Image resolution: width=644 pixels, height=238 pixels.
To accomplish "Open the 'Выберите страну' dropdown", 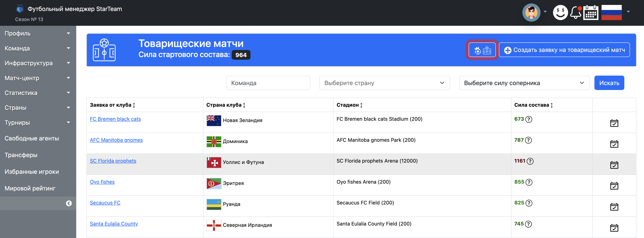I will [384, 83].
